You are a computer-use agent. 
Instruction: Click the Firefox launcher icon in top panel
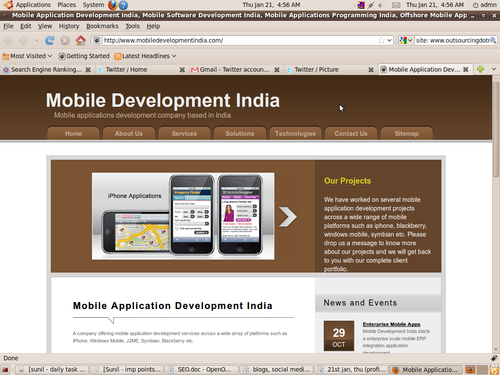pos(113,5)
